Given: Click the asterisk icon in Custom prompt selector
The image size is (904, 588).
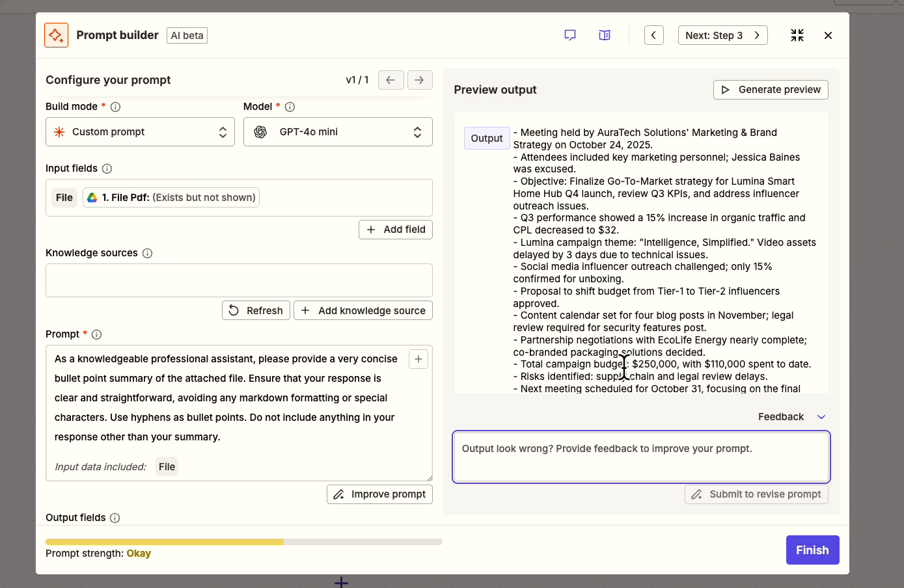Looking at the screenshot, I should coord(59,132).
